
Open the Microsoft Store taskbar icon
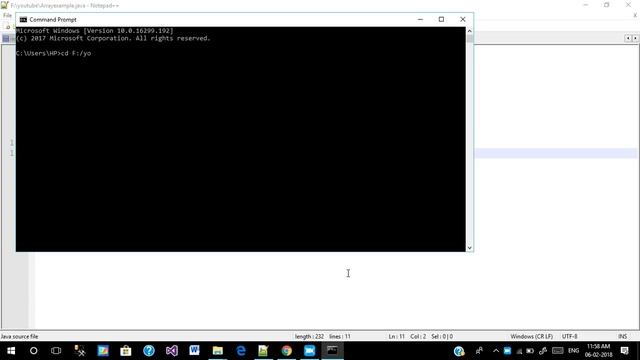pyautogui.click(x=126, y=351)
